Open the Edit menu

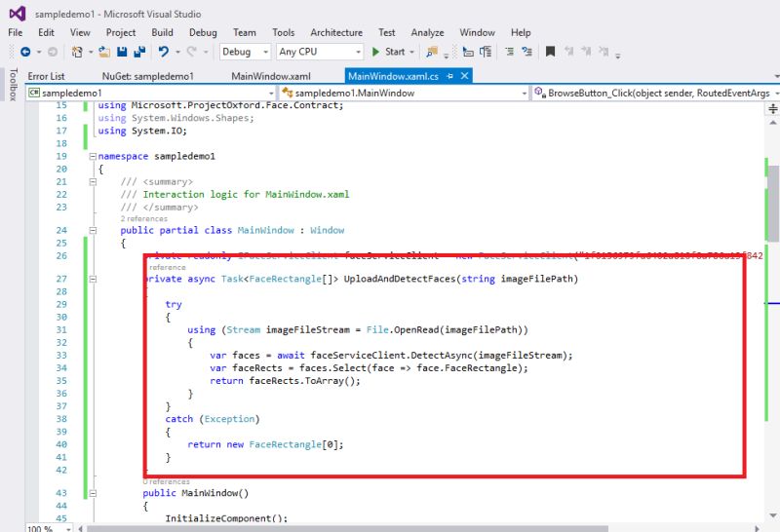46,32
